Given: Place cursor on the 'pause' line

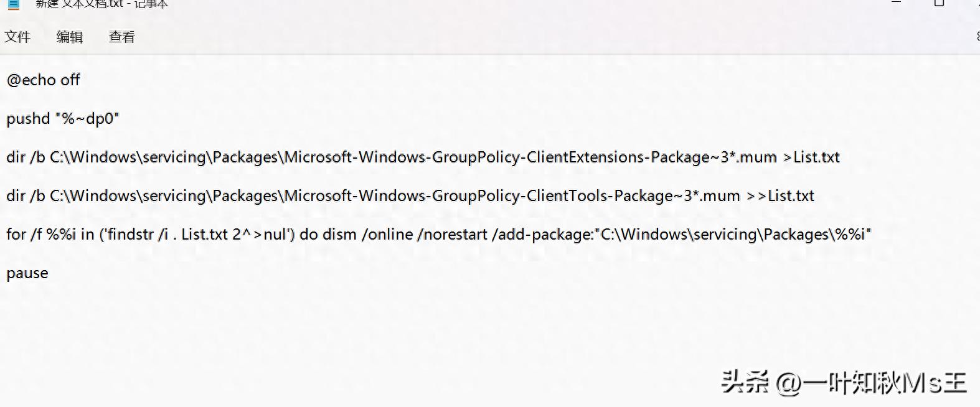Looking at the screenshot, I should (27, 273).
